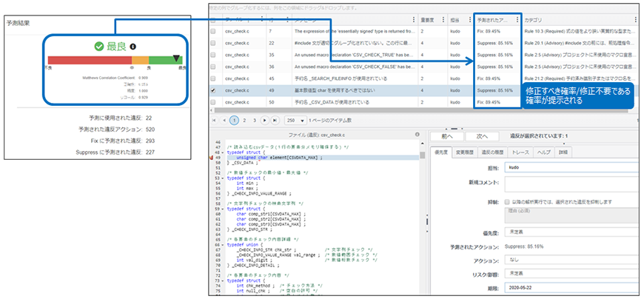Switch to the トレース tab
The width and height of the screenshot is (644, 299).
coord(521,152)
